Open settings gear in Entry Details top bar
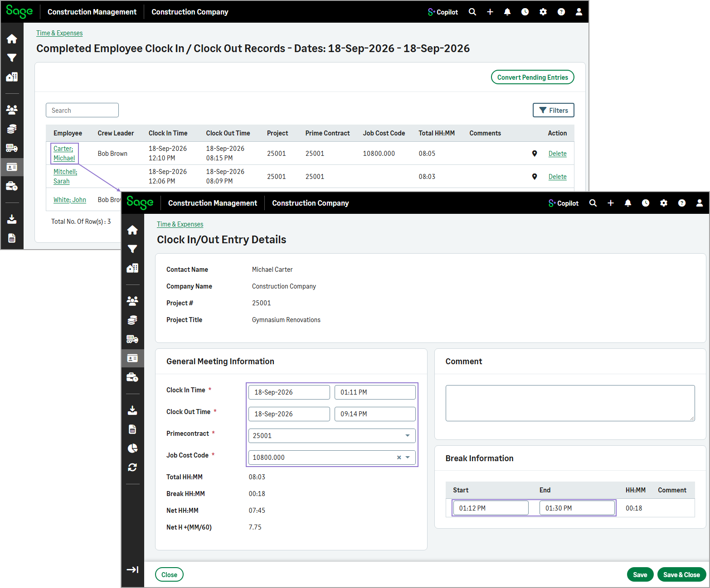Image resolution: width=710 pixels, height=588 pixels. [664, 203]
